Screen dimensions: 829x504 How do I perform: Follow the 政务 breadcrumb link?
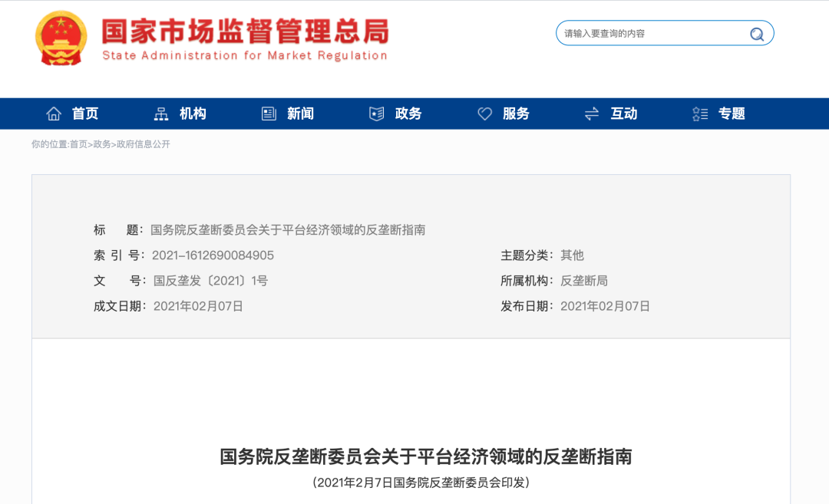pos(102,144)
